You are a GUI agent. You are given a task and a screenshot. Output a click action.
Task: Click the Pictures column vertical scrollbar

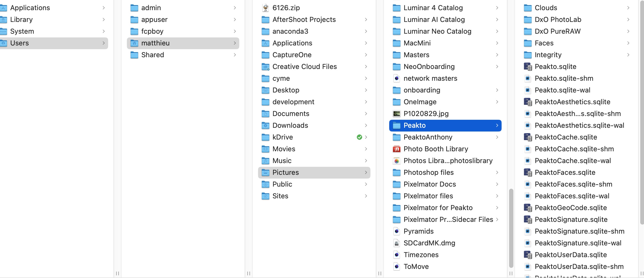[511, 228]
